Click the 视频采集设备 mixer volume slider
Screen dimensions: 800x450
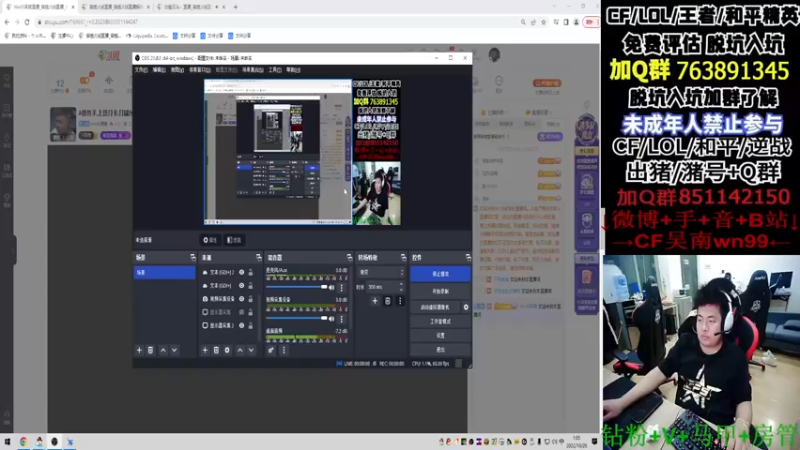(296, 318)
